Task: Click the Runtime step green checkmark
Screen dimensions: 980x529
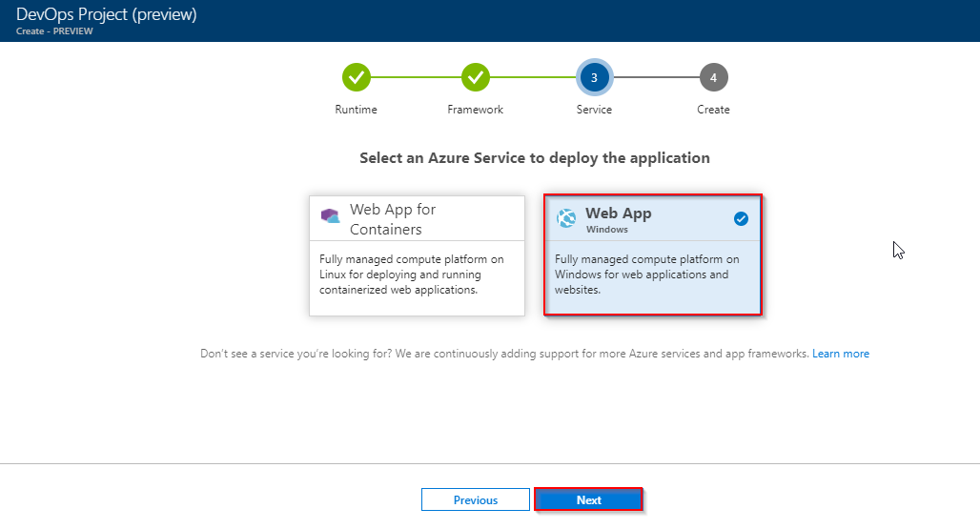Action: click(x=357, y=77)
